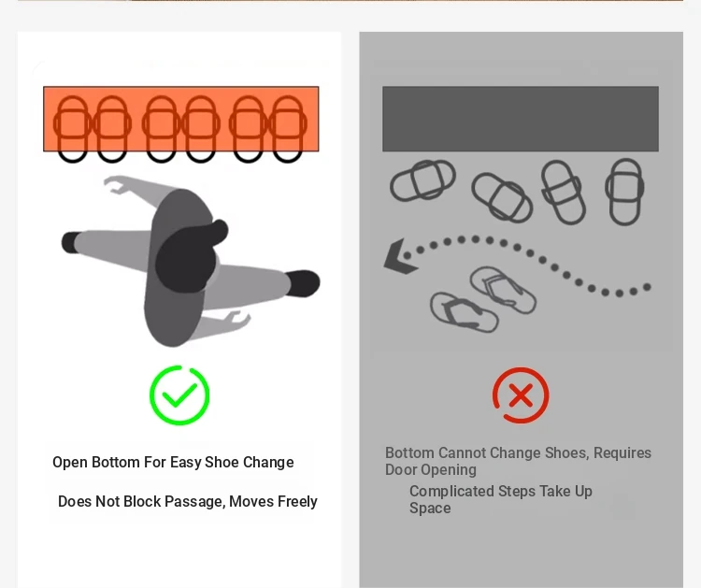Click the last slipper inside the orange cabinet

[288, 129]
